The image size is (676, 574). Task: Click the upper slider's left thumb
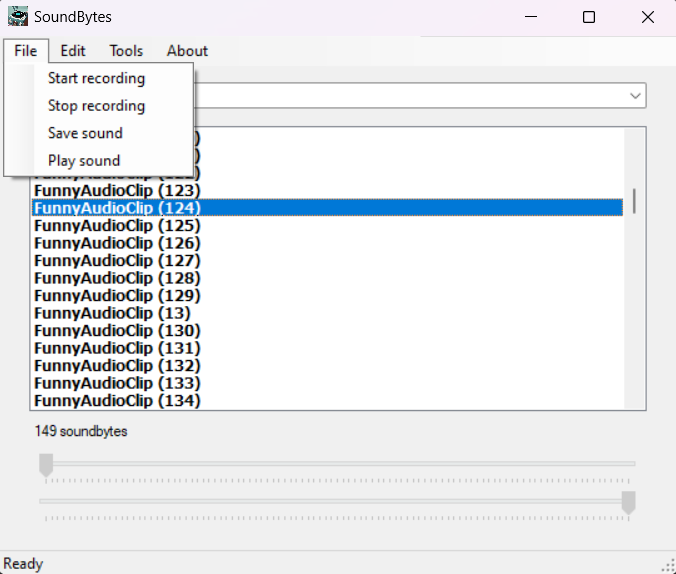pos(46,465)
